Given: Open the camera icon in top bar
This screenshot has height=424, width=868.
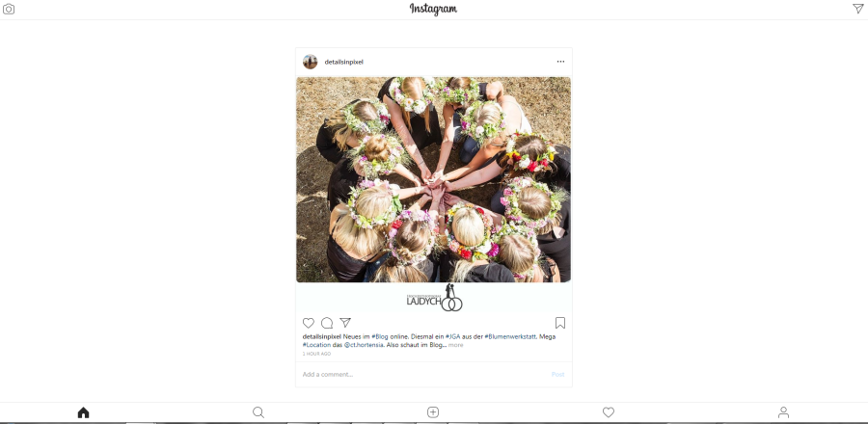Looking at the screenshot, I should (x=9, y=9).
